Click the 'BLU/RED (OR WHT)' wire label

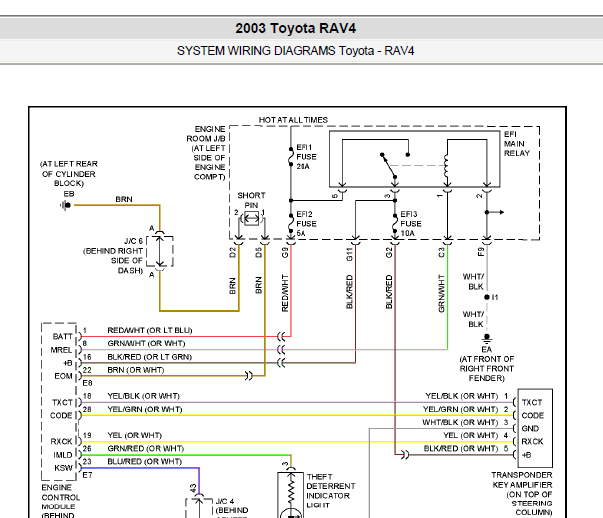point(145,461)
